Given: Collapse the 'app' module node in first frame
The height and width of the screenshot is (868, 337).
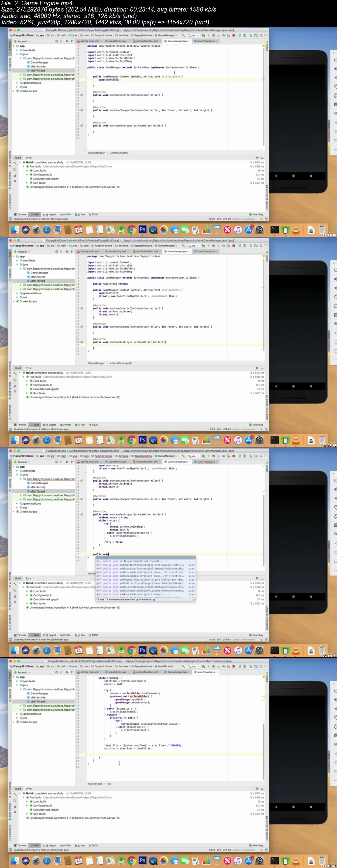Looking at the screenshot, I should 14,46.
